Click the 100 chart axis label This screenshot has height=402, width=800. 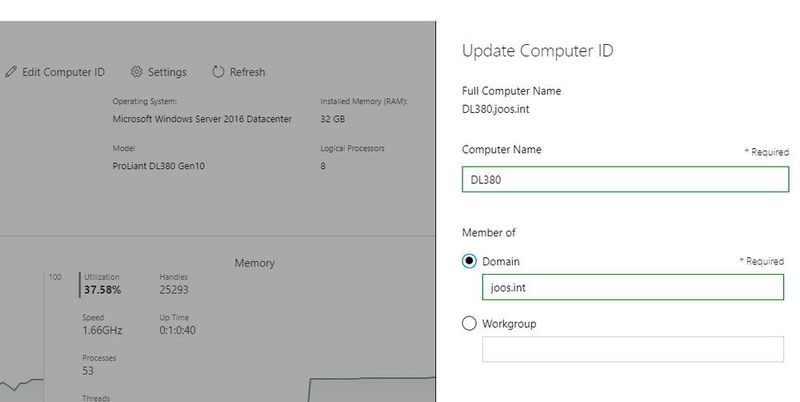55,277
